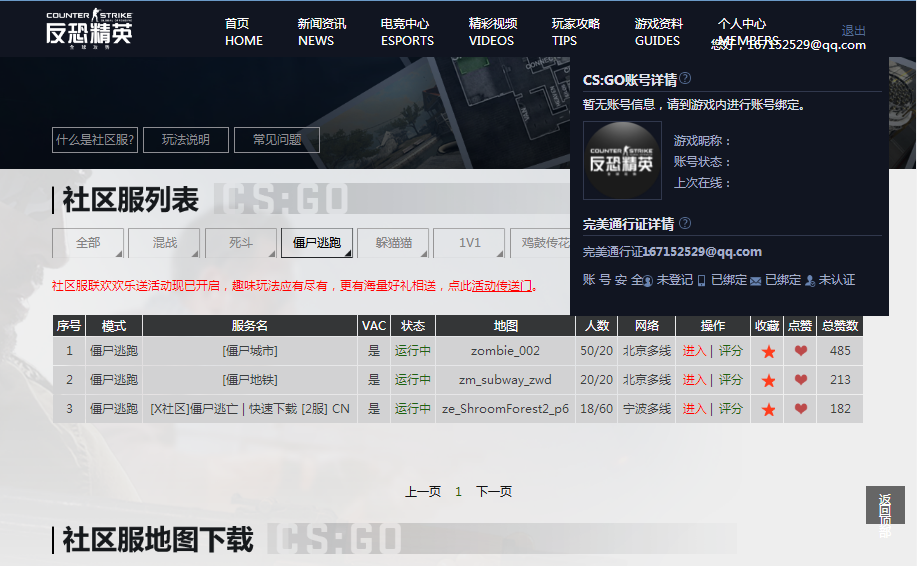Open the 活动传送门 event link
Image resolution: width=917 pixels, height=566 pixels.
pos(502,286)
